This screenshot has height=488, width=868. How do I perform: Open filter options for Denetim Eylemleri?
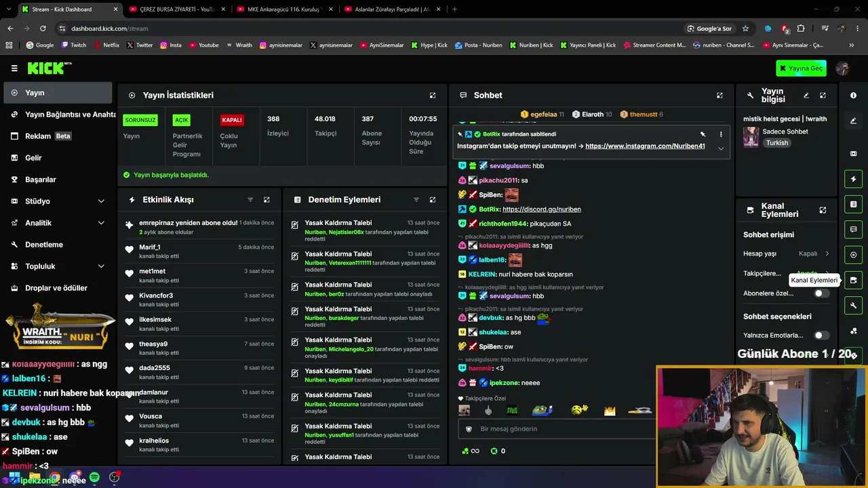(416, 200)
